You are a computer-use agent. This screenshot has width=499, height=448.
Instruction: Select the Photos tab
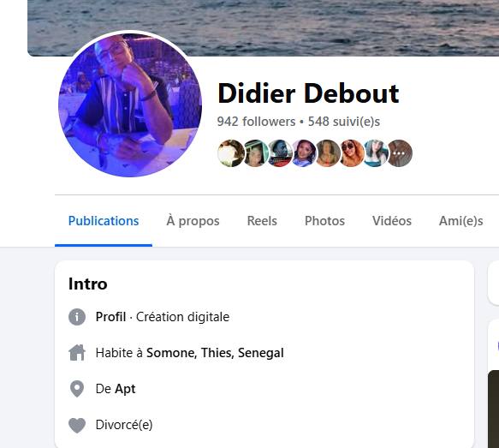324,221
